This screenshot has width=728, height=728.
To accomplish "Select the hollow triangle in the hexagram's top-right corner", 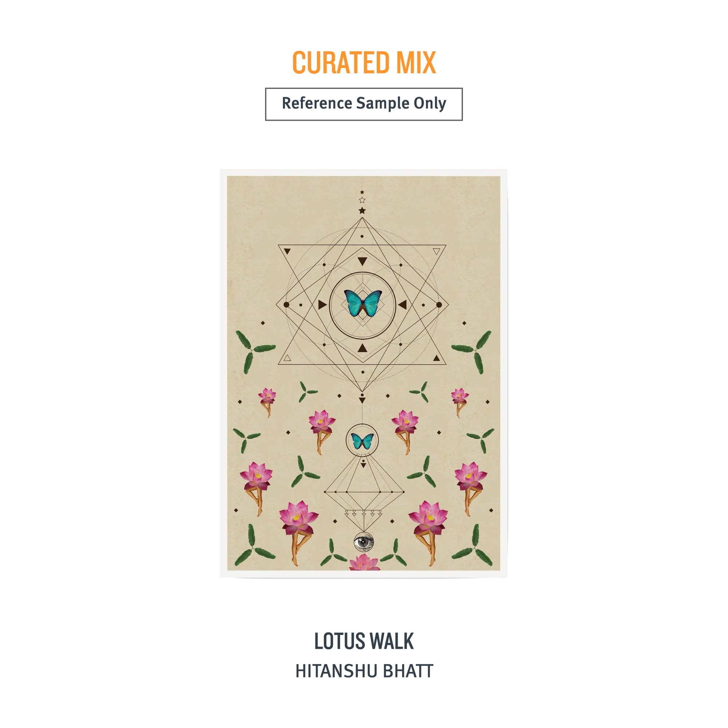I will (436, 251).
